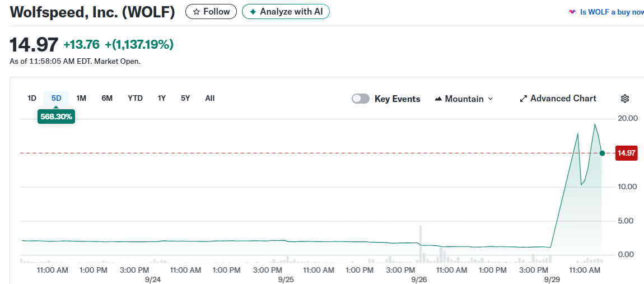This screenshot has height=284, width=644.
Task: Click the 9/29 date axis label
Action: (552, 279)
